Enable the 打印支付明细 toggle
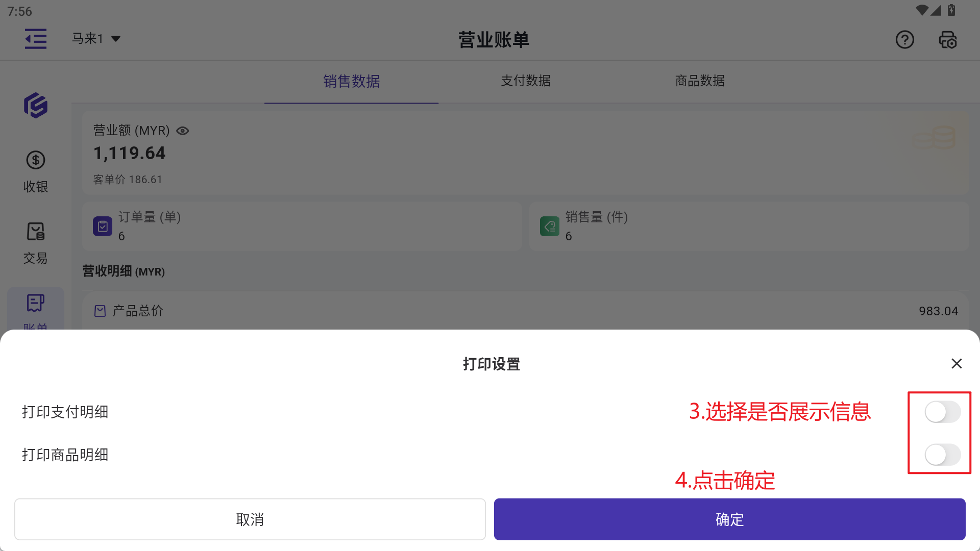The image size is (980, 551). pyautogui.click(x=942, y=412)
